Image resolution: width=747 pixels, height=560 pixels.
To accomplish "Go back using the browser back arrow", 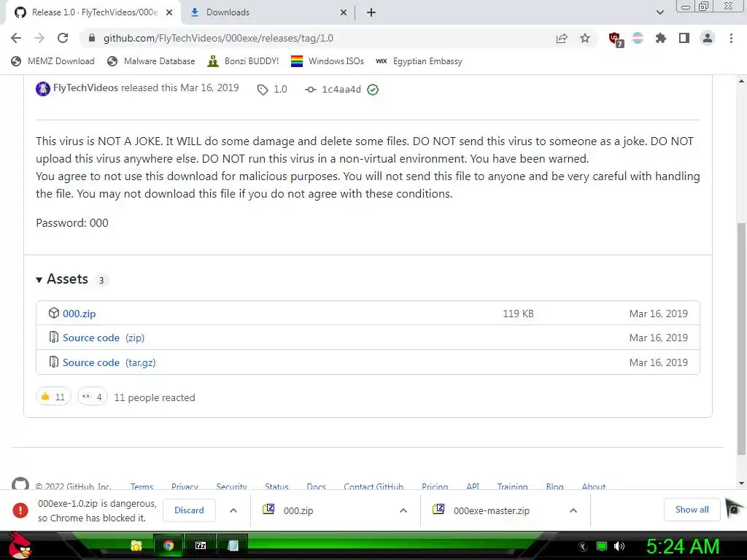I will [16, 38].
